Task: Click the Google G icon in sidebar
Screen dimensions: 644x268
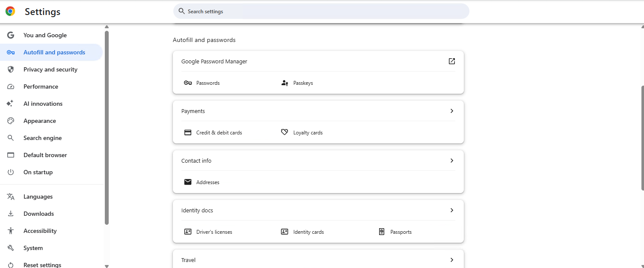Action: click(11, 35)
